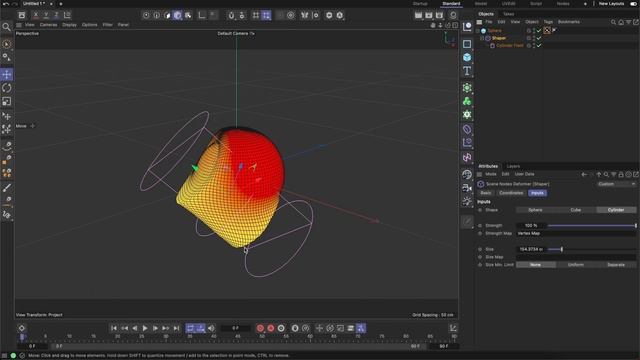This screenshot has width=640, height=360.
Task: Set Shape to Cylinder
Action: (x=616, y=210)
